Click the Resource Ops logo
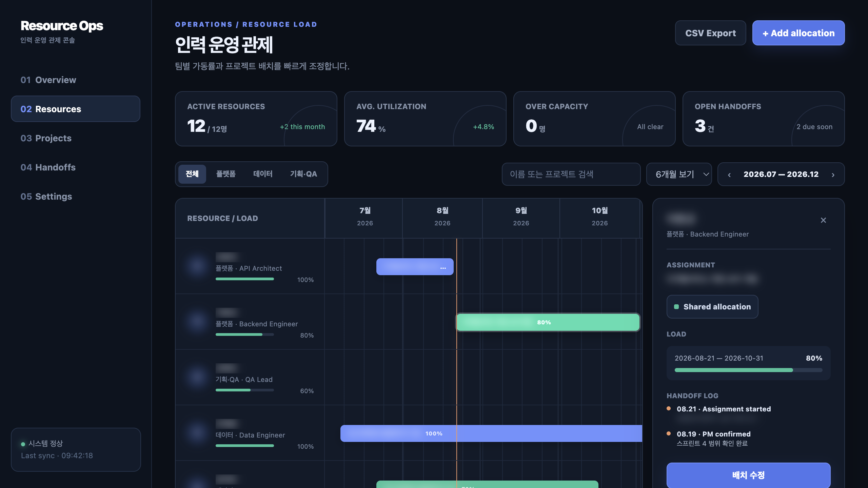The height and width of the screenshot is (488, 868). (62, 26)
